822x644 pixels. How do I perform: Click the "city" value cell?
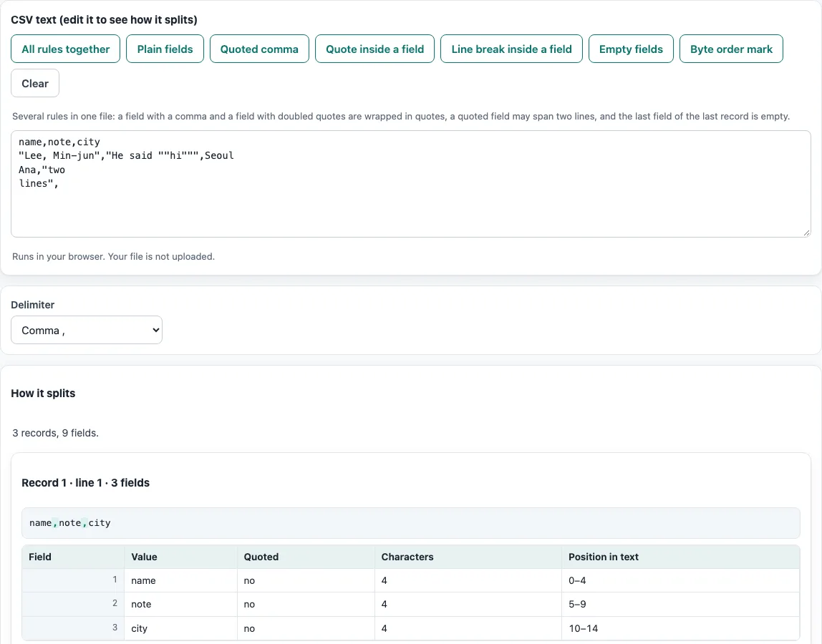point(180,628)
